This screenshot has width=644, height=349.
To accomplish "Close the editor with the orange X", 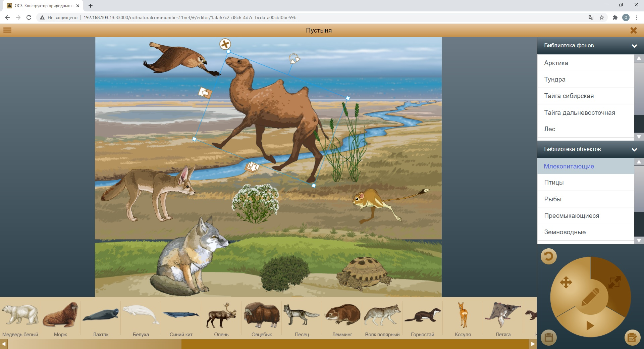I will tap(633, 31).
